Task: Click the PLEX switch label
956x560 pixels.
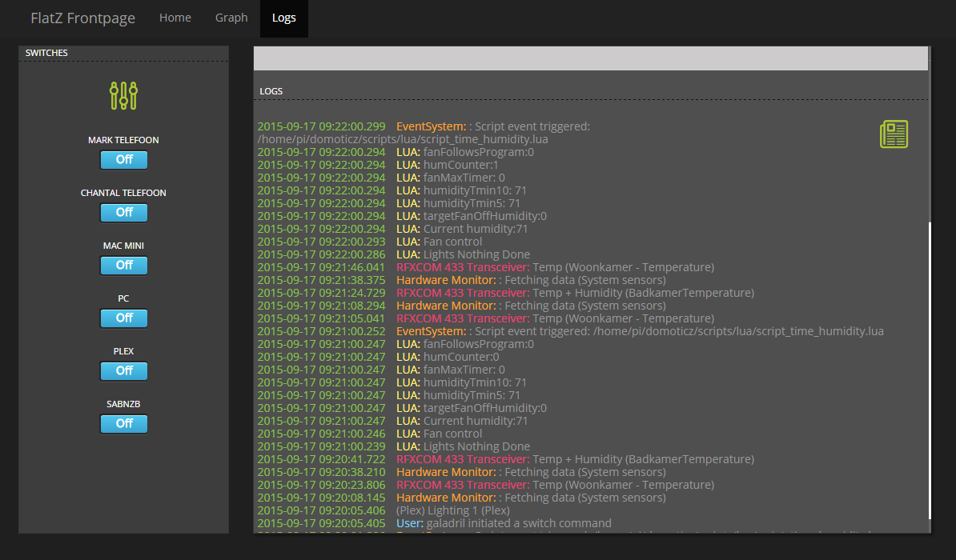Action: point(123,351)
